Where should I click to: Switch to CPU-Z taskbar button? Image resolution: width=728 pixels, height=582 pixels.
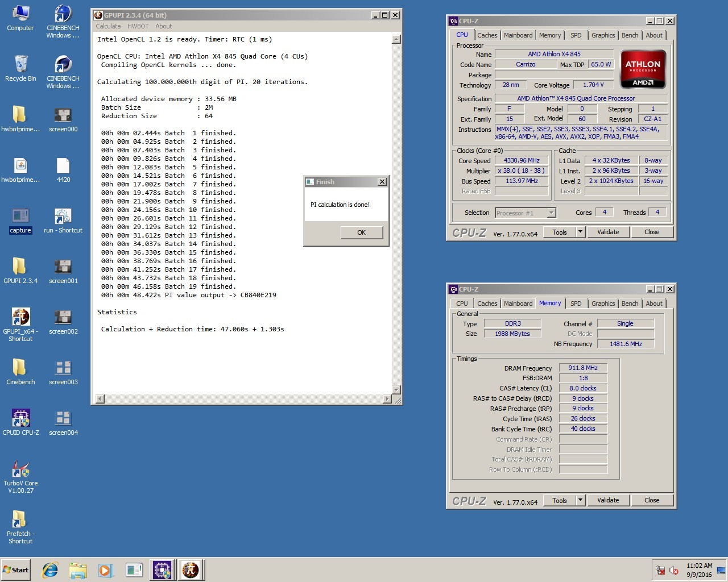coord(163,570)
